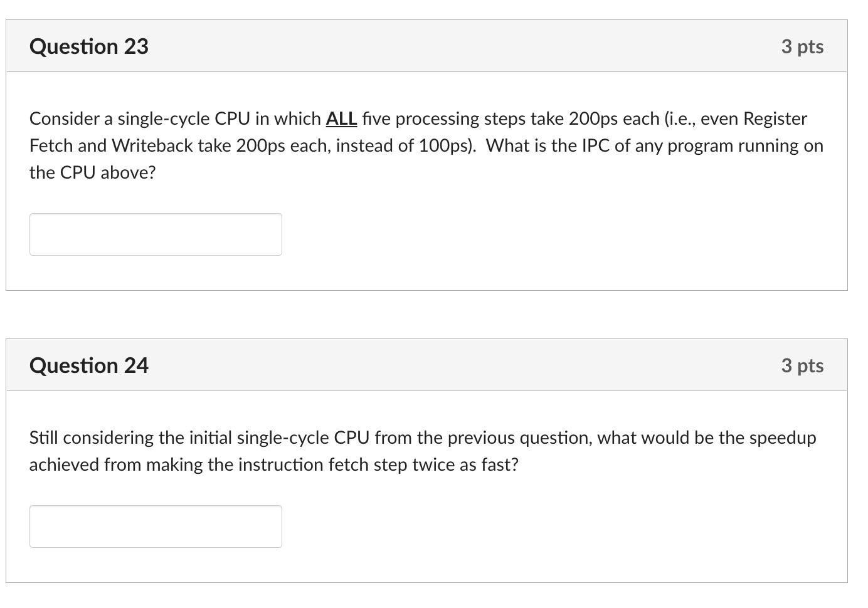Click 'Still considering' at start of Question 24
The height and width of the screenshot is (608, 868).
pyautogui.click(x=92, y=438)
